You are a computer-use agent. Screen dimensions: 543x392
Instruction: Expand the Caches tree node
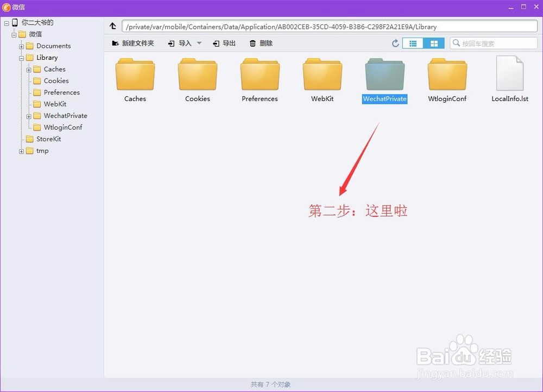29,70
